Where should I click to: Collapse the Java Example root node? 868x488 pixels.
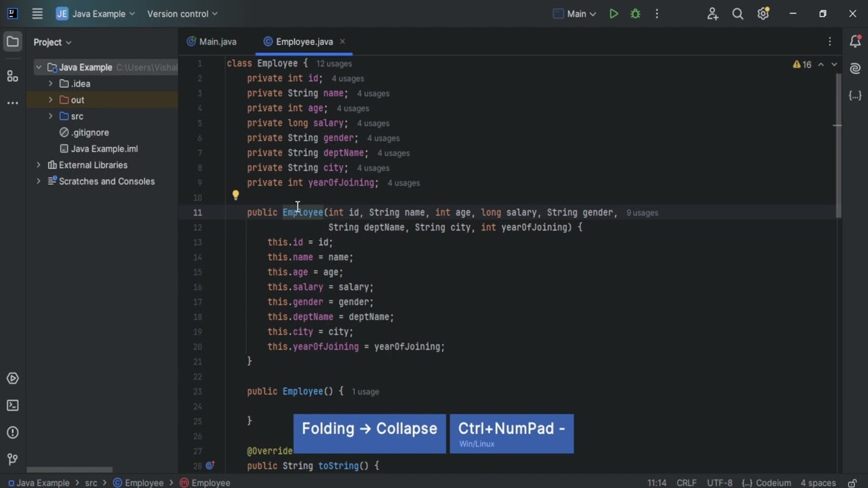[x=39, y=67]
